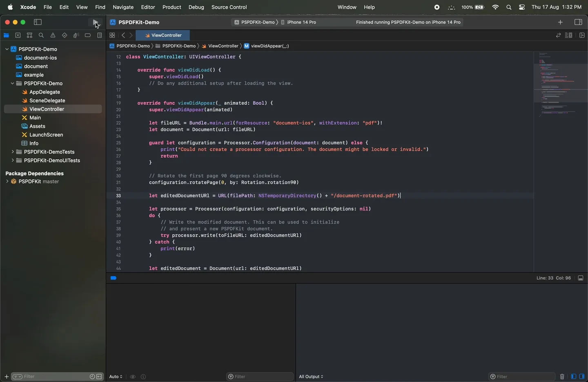
Task: Open the symbol navigator hierarchy icon
Action: click(29, 36)
